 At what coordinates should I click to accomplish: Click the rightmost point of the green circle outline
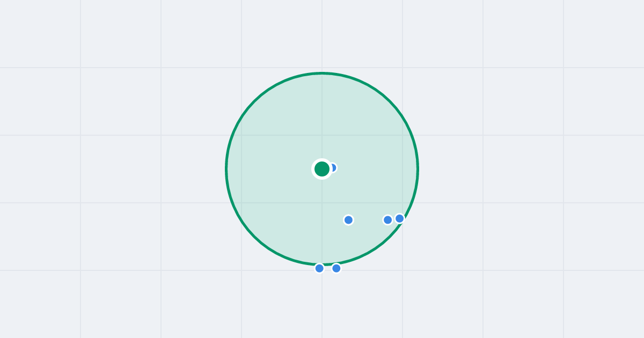(418, 169)
